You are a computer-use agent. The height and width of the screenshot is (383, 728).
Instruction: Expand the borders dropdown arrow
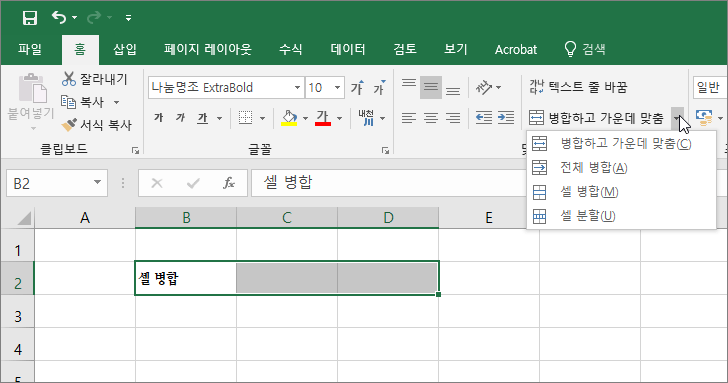click(262, 118)
